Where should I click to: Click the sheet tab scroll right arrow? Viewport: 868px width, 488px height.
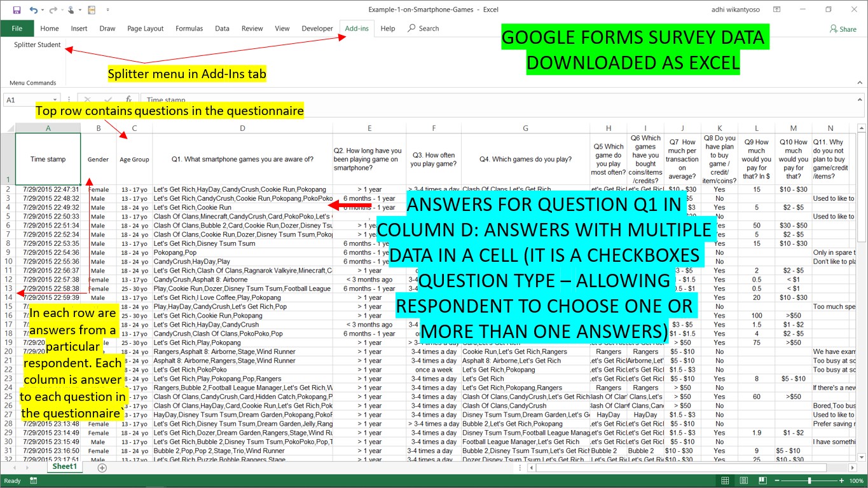[x=27, y=467]
